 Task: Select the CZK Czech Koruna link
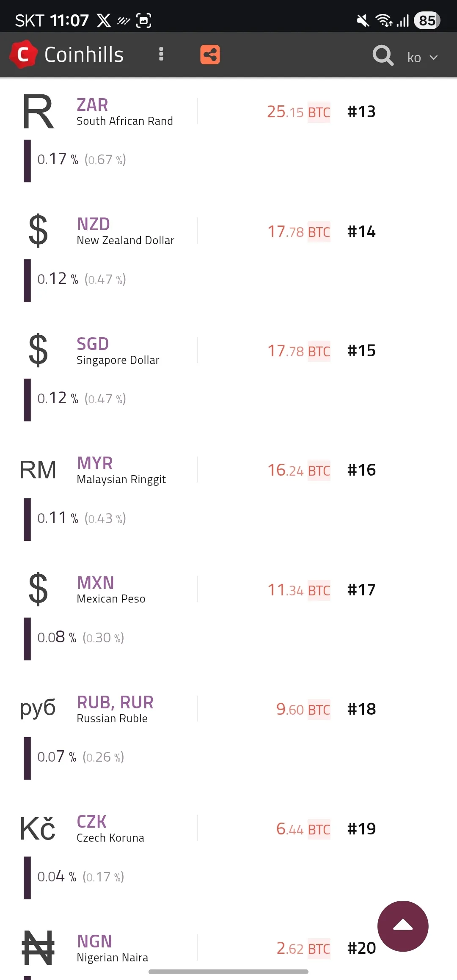click(91, 822)
